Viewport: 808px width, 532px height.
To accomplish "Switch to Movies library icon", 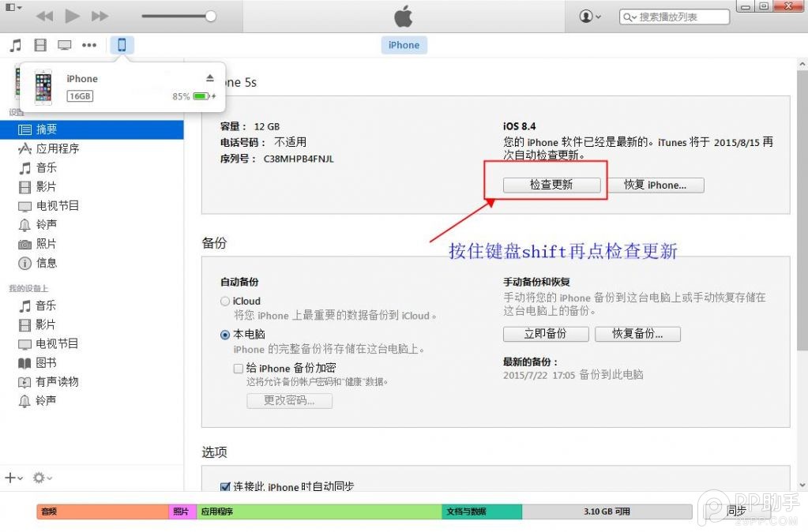I will [x=40, y=45].
